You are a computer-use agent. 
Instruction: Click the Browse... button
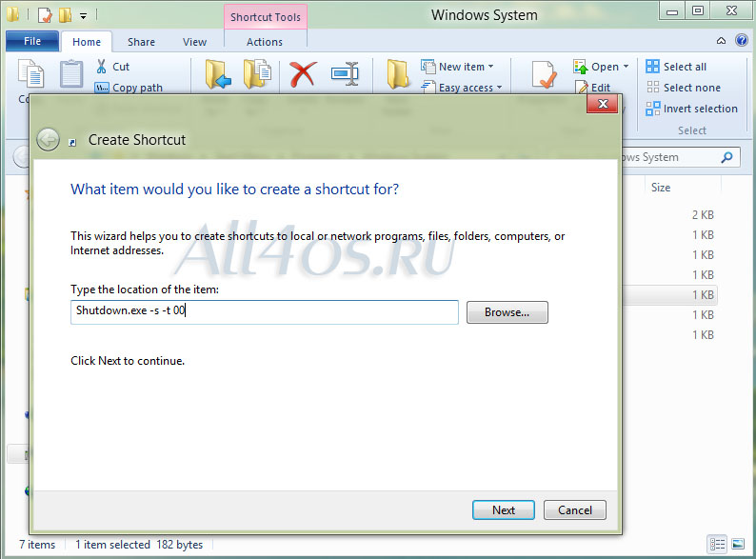507,312
